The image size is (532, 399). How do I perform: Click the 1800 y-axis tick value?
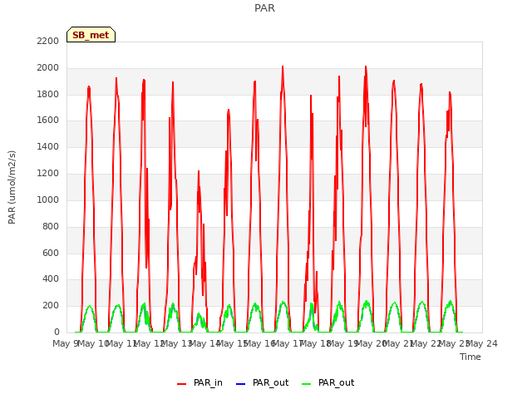pyautogui.click(x=48, y=94)
